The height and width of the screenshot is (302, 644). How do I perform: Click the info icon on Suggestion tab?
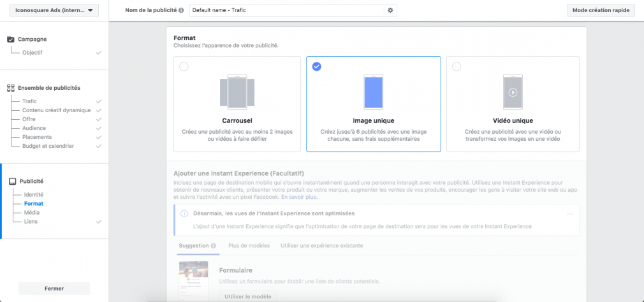click(213, 246)
